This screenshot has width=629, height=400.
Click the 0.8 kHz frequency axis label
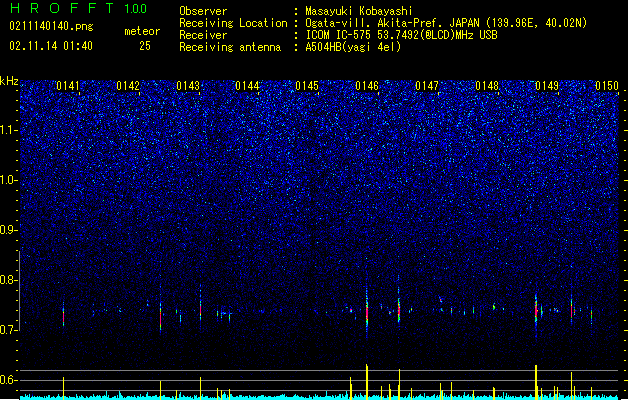(9, 280)
